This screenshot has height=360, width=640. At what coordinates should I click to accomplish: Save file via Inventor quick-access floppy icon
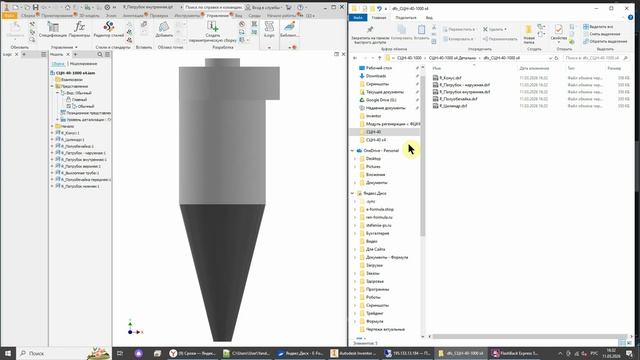[x=36, y=7]
